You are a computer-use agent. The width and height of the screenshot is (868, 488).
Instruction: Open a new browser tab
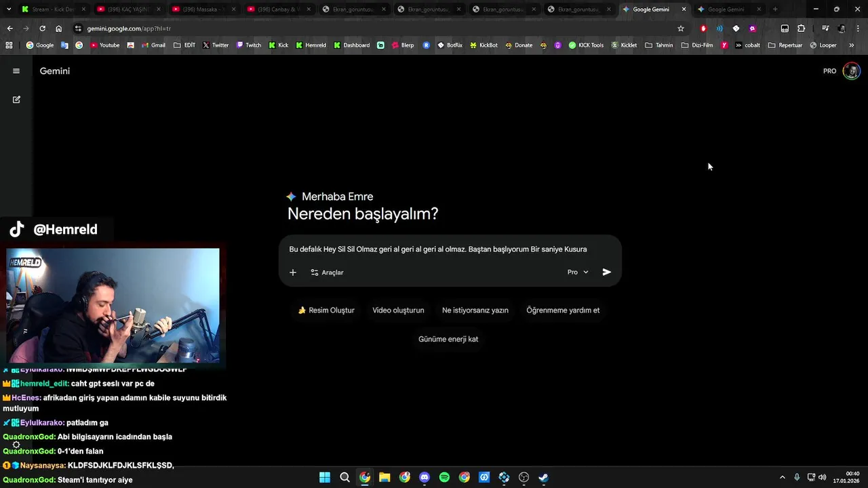tap(775, 9)
